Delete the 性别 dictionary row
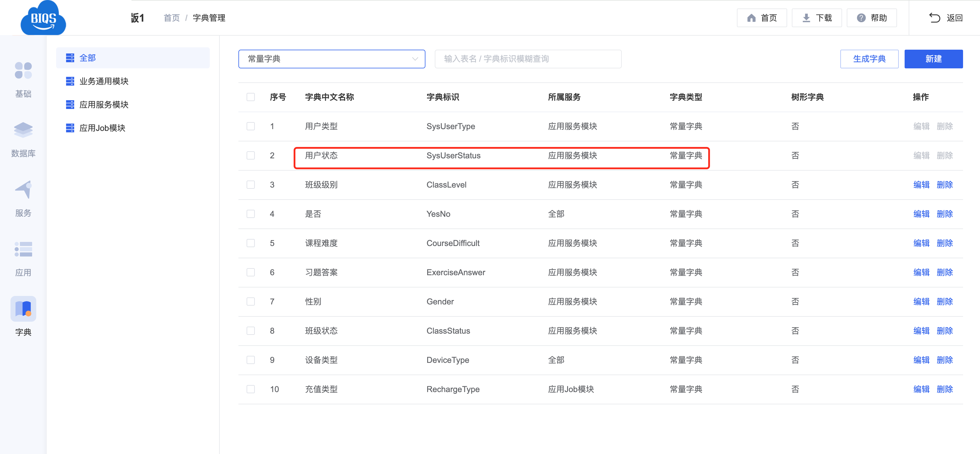This screenshot has width=980, height=454. [945, 301]
